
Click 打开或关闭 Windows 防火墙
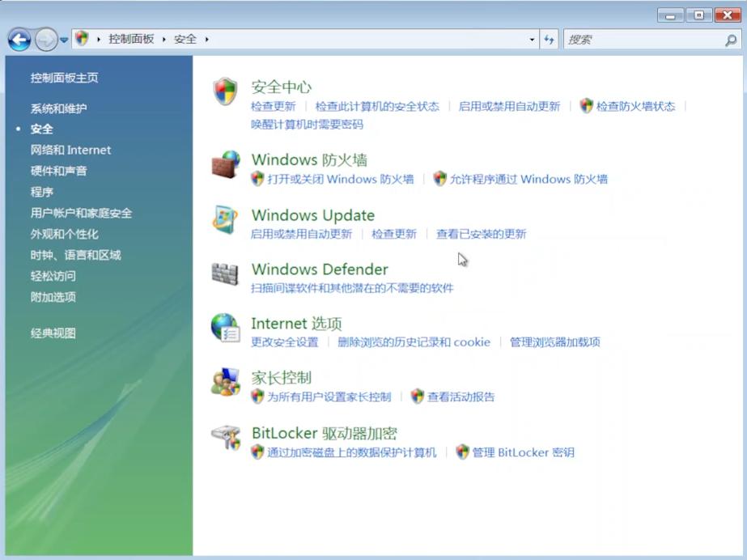click(340, 179)
